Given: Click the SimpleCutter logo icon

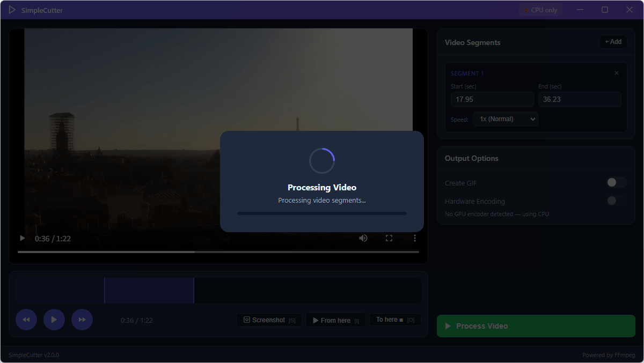Looking at the screenshot, I should [12, 10].
